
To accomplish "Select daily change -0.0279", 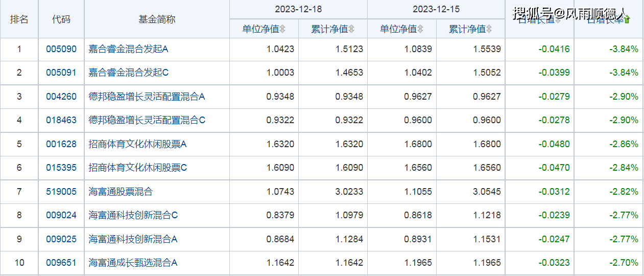I will [554, 97].
